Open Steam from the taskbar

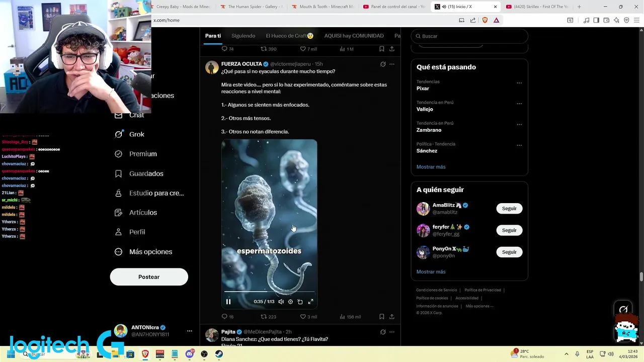point(219,354)
